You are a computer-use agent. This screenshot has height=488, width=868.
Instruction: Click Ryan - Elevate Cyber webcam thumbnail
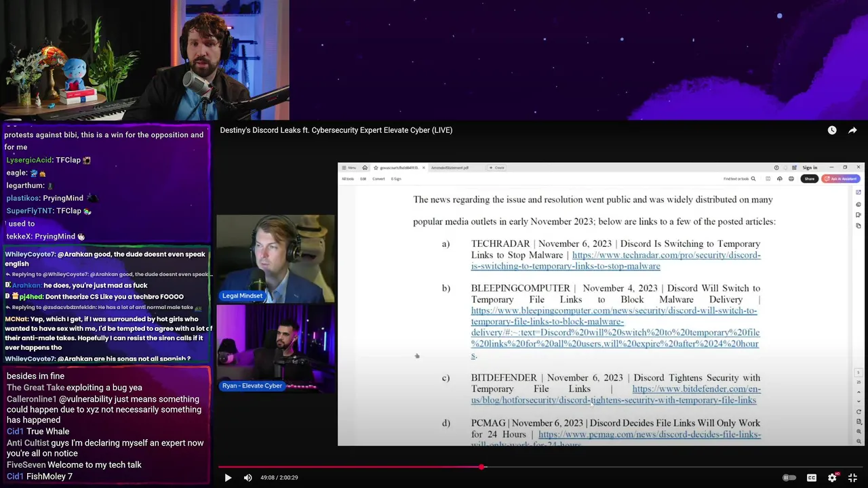(x=276, y=349)
